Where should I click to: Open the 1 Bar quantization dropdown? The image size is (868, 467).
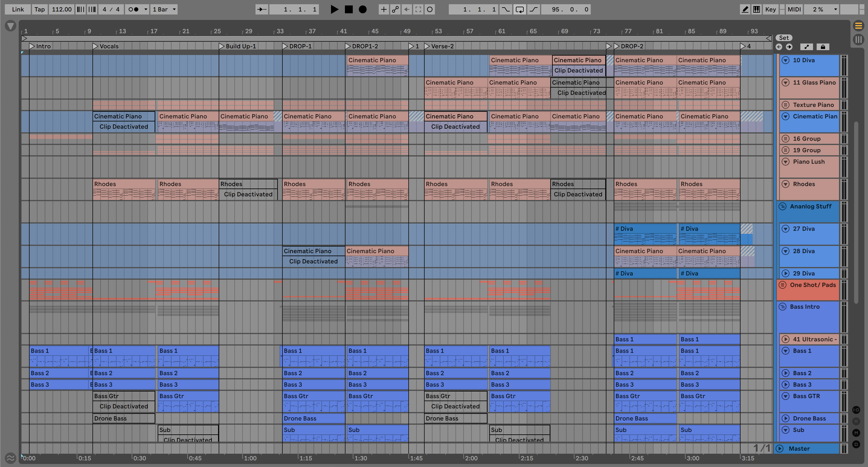pos(164,9)
